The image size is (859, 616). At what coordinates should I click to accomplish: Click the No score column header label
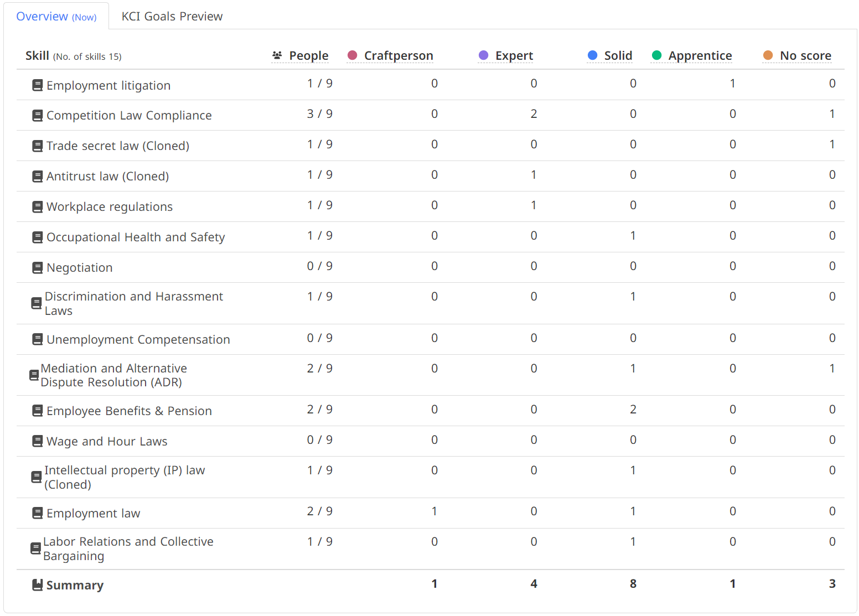pyautogui.click(x=805, y=56)
